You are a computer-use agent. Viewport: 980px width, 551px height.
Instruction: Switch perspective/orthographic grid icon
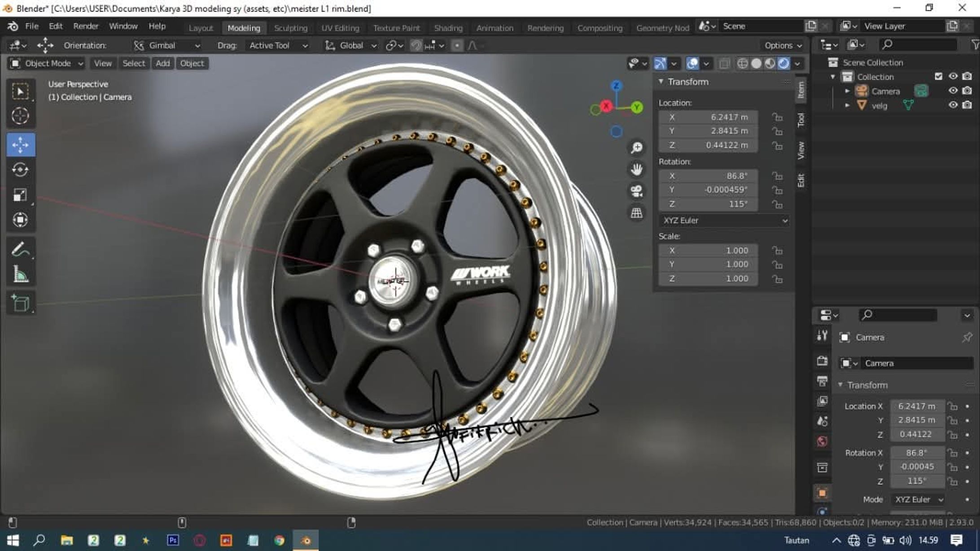tap(636, 213)
